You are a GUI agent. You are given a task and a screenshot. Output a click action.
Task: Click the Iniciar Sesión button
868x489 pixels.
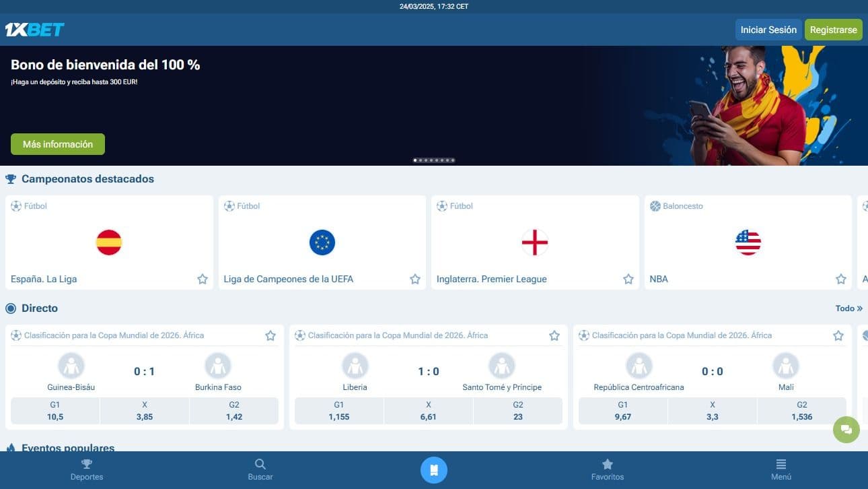(x=768, y=30)
